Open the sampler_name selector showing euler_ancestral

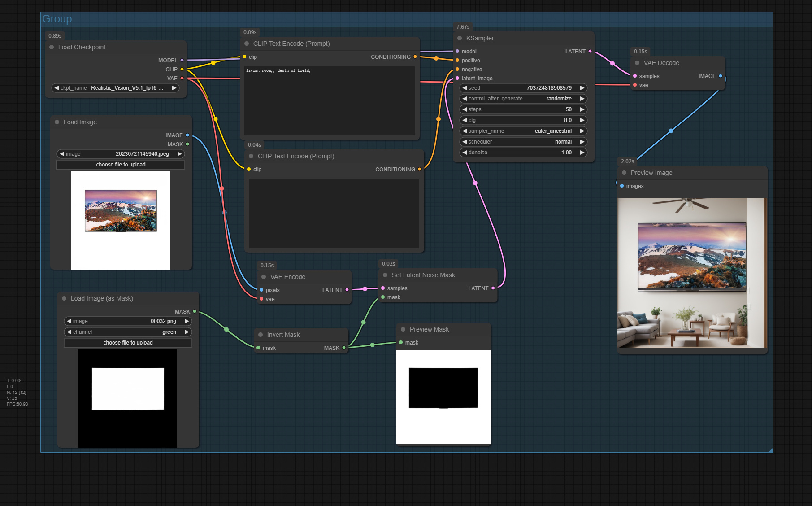(x=522, y=131)
